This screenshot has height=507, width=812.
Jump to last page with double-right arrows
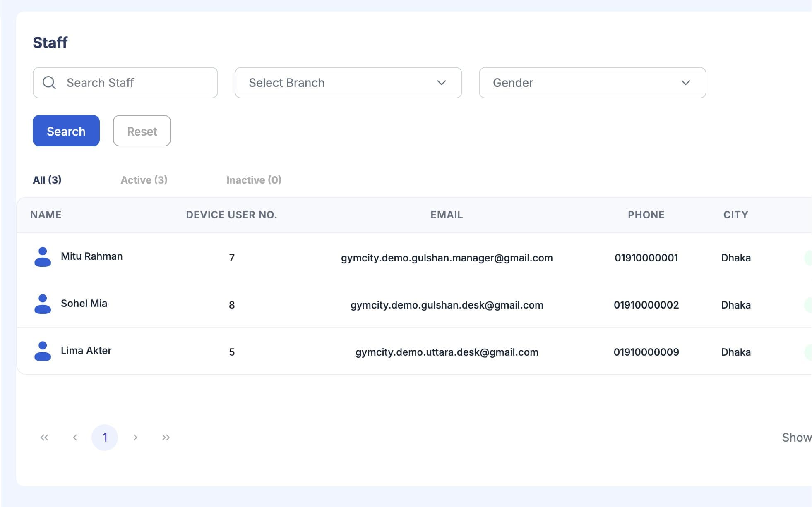(x=166, y=438)
